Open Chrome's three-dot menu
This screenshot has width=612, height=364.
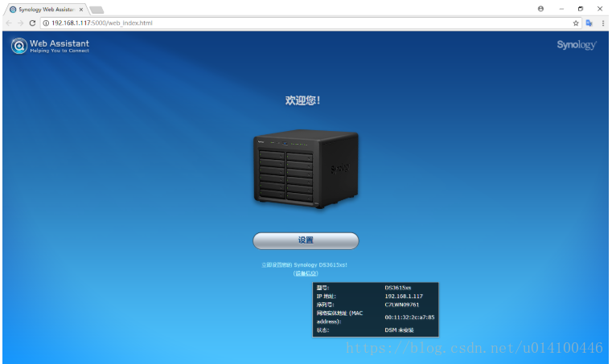click(603, 23)
